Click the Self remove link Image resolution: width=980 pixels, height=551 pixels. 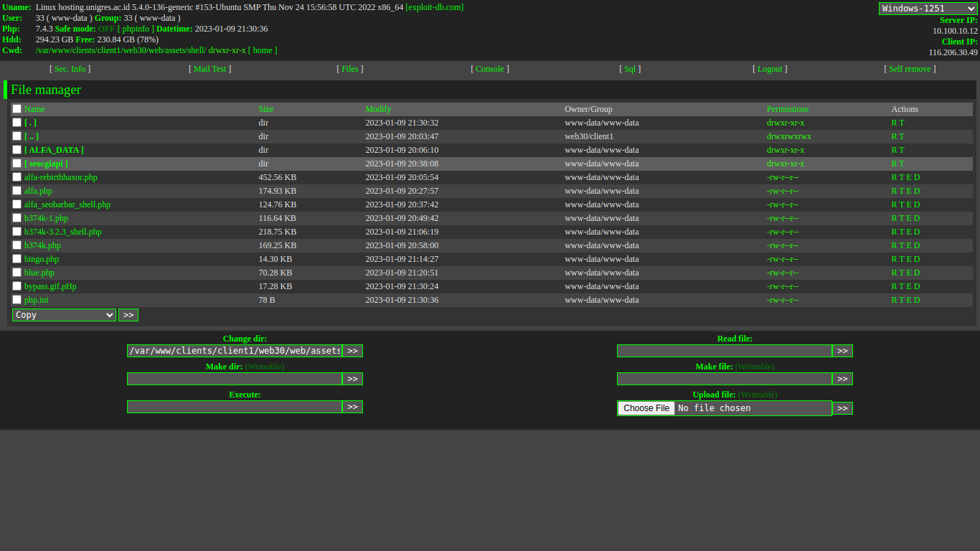pyautogui.click(x=910, y=69)
